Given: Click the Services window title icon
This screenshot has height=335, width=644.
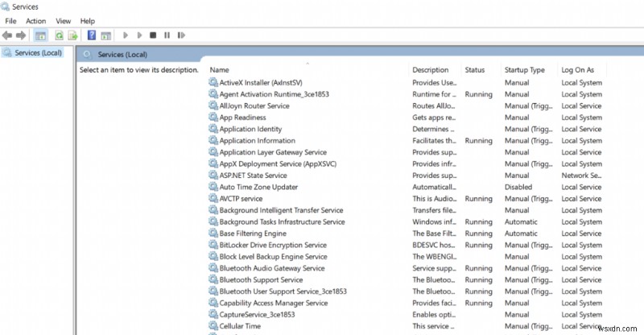Looking at the screenshot, I should tap(5, 6).
